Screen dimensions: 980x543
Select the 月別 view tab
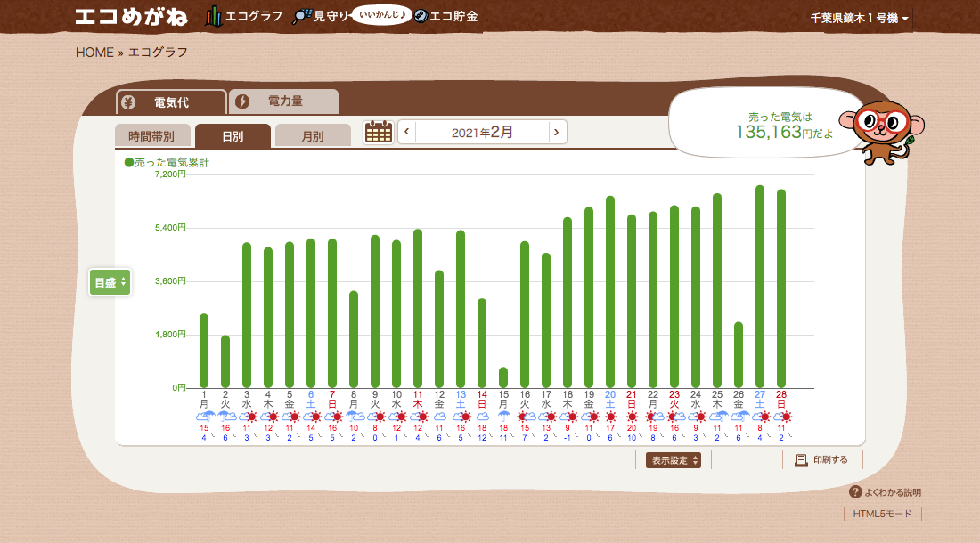point(313,135)
